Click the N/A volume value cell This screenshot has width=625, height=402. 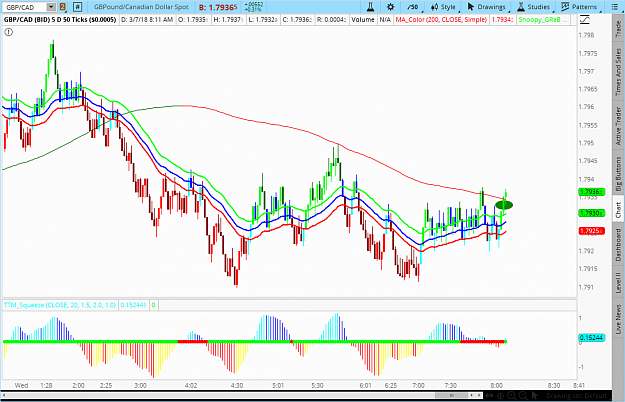coord(385,19)
